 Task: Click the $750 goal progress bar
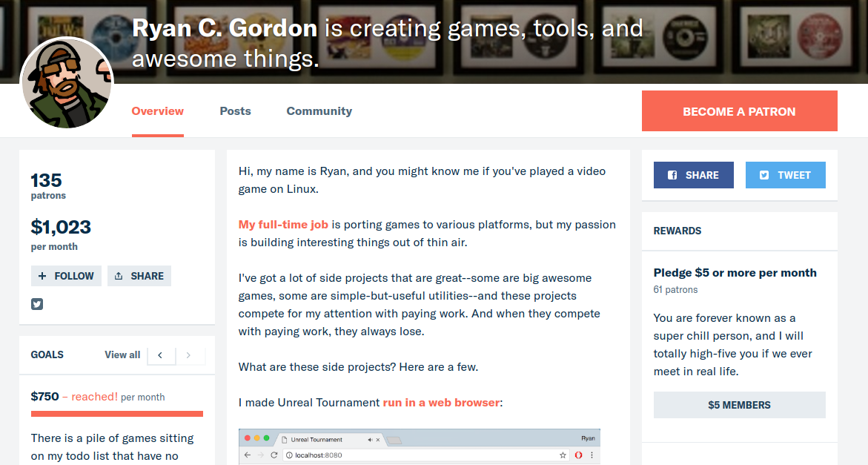pyautogui.click(x=117, y=414)
